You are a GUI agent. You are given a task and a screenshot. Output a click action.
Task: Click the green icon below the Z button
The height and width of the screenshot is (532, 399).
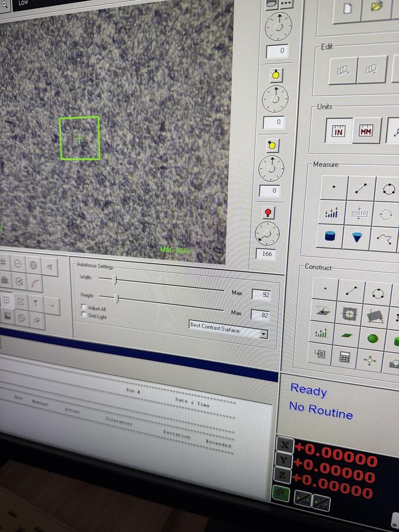tap(281, 493)
